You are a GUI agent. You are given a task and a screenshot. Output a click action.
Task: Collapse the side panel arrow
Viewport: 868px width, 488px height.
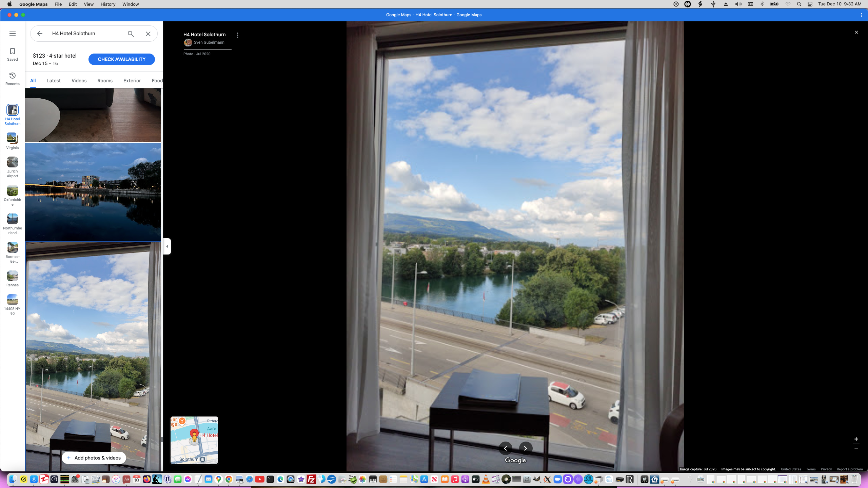(167, 246)
